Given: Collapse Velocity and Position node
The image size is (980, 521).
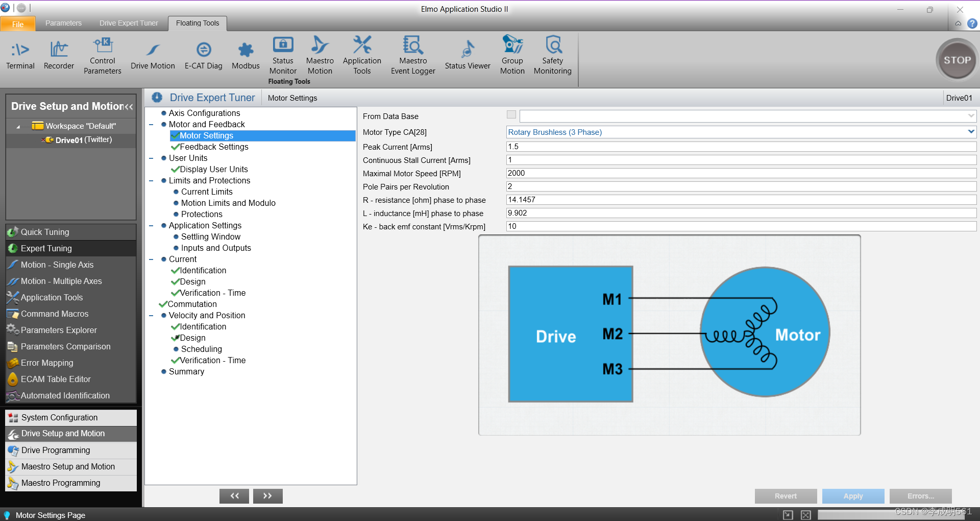Looking at the screenshot, I should (151, 316).
